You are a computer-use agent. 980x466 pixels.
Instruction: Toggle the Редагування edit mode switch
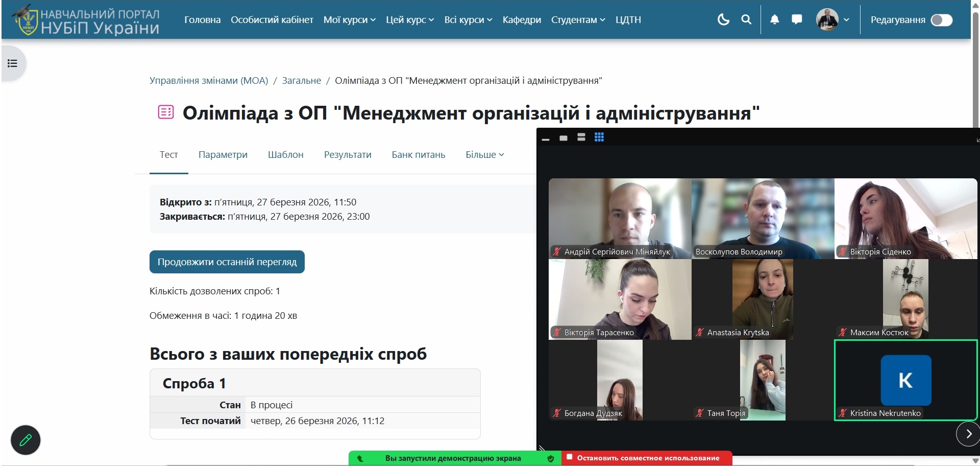click(x=942, y=20)
